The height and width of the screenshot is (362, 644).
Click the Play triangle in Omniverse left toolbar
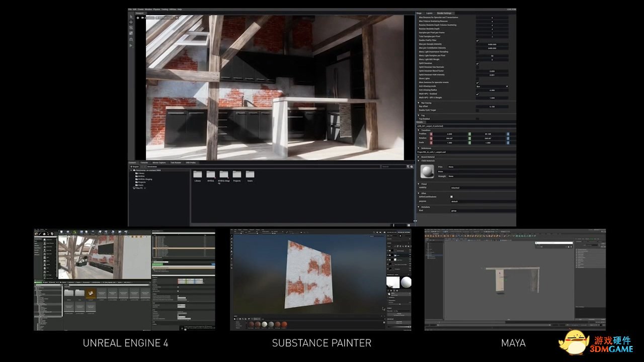pos(131,45)
